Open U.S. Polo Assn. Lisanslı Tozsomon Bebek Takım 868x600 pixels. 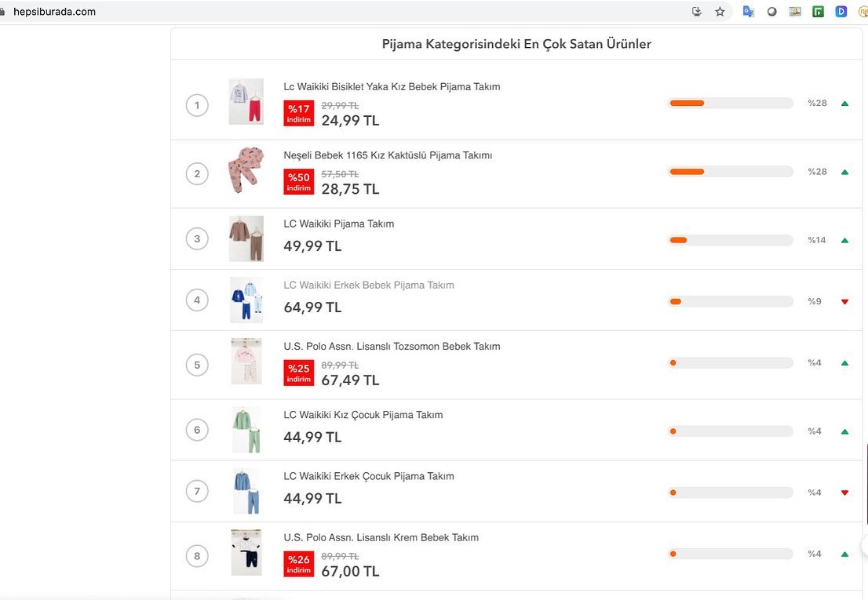pos(392,346)
